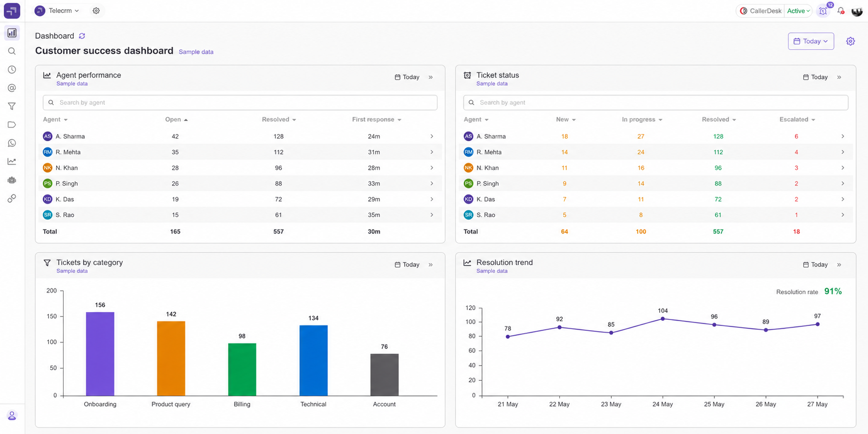This screenshot has height=434, width=868.
Task: Open the search icon in left sidebar
Action: tap(12, 51)
